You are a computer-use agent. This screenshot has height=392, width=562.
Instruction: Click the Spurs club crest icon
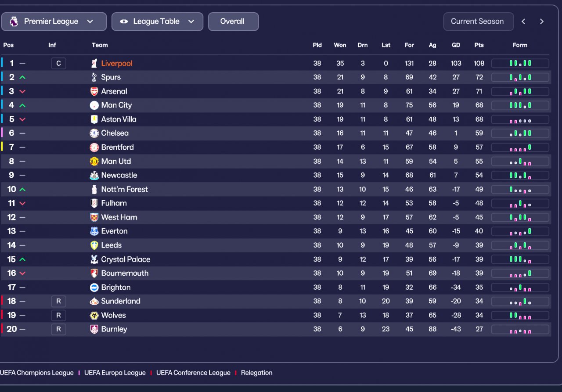click(x=94, y=77)
